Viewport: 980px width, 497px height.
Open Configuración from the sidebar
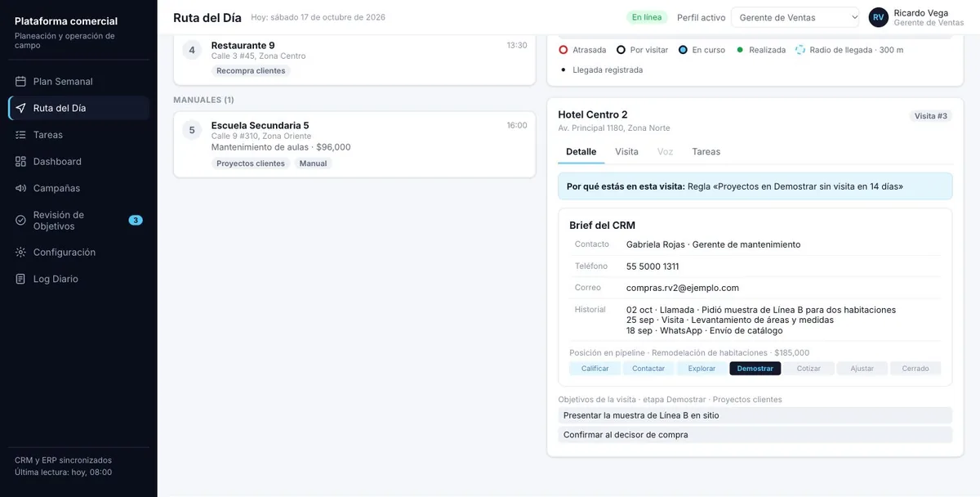[78, 253]
